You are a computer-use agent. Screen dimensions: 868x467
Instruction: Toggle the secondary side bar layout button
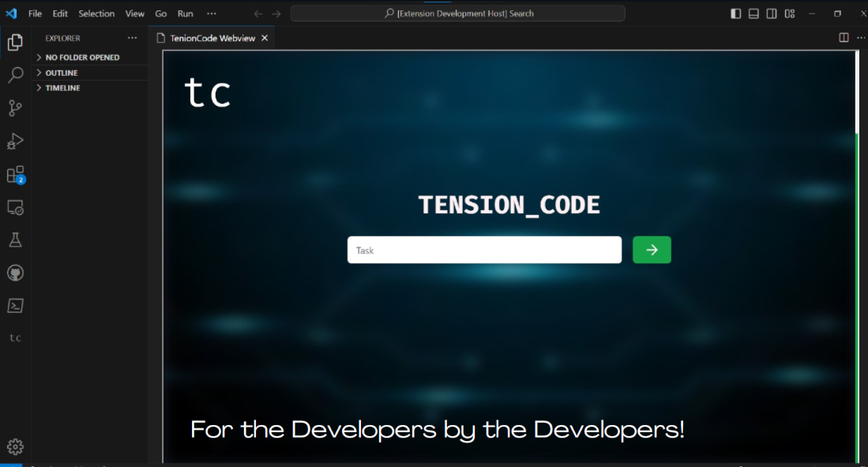(x=772, y=13)
